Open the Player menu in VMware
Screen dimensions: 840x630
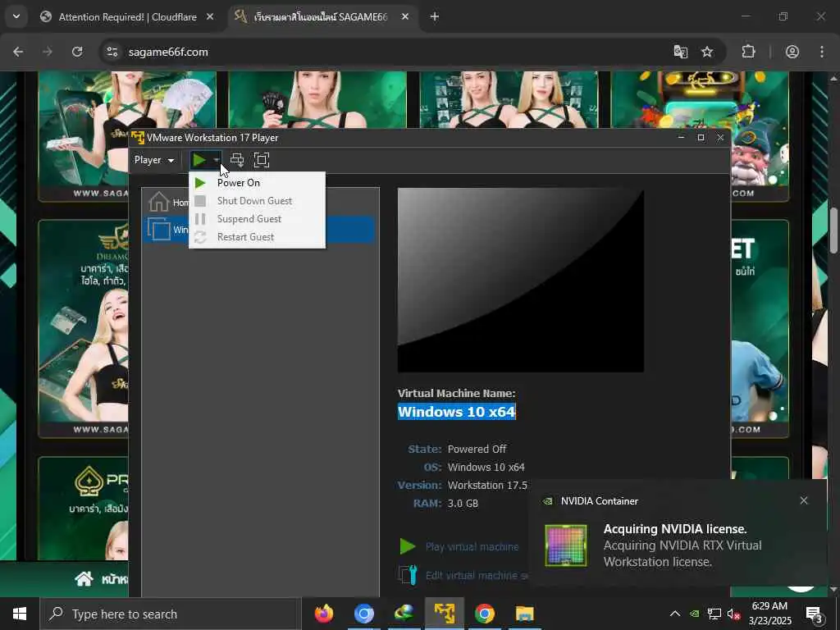[x=153, y=160]
